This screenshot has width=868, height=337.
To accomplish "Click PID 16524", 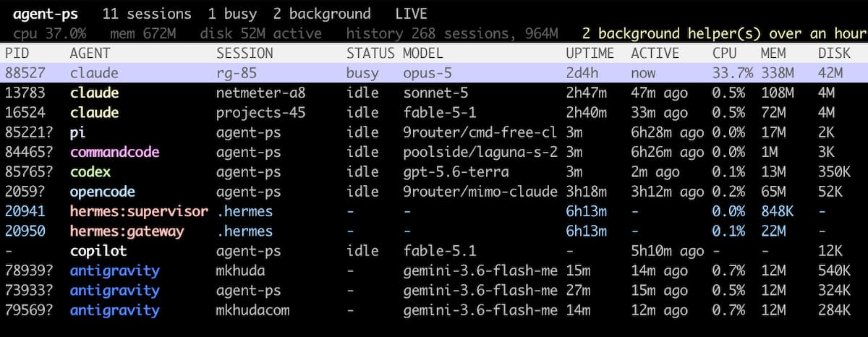I will [25, 112].
